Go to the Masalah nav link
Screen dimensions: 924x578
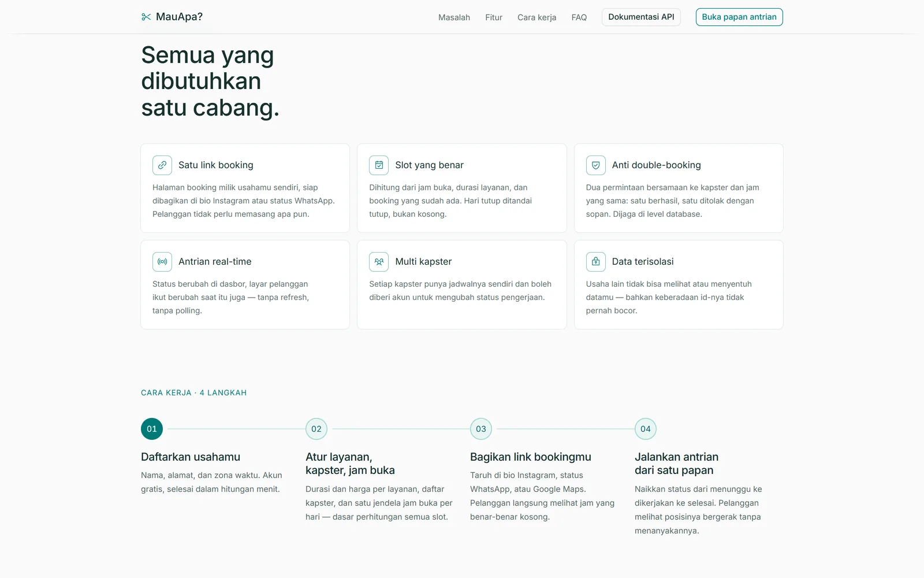454,17
